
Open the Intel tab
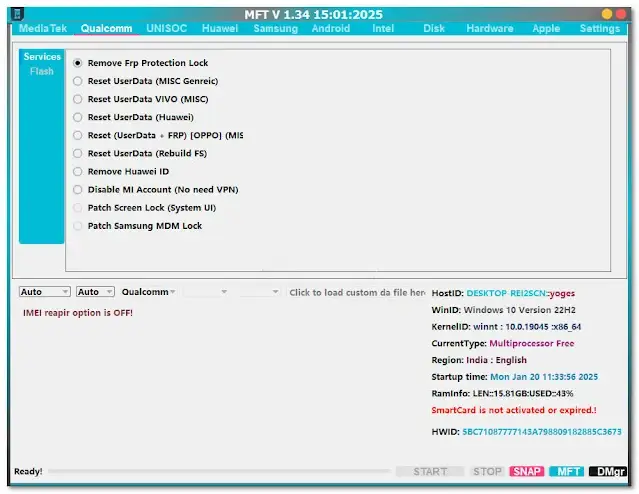pos(383,28)
